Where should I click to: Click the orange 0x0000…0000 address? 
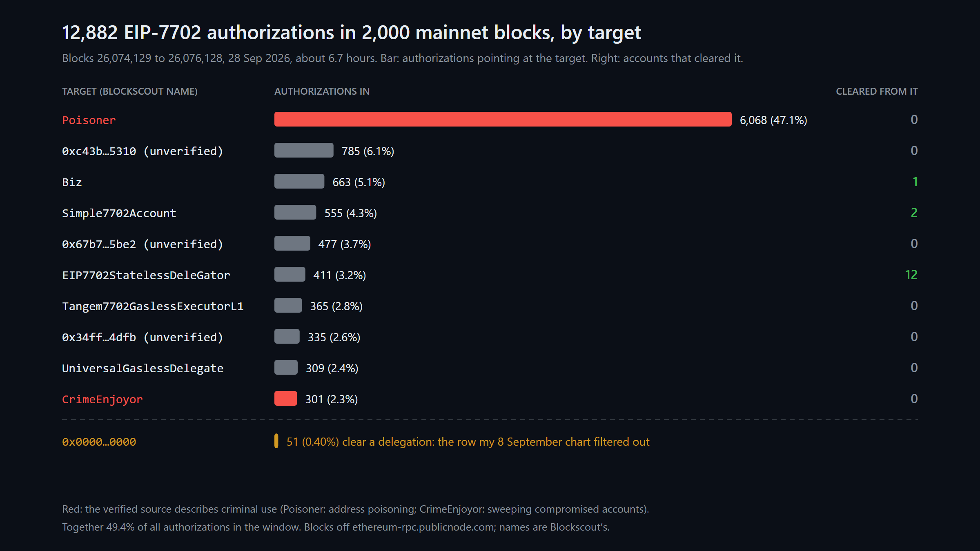coord(99,442)
